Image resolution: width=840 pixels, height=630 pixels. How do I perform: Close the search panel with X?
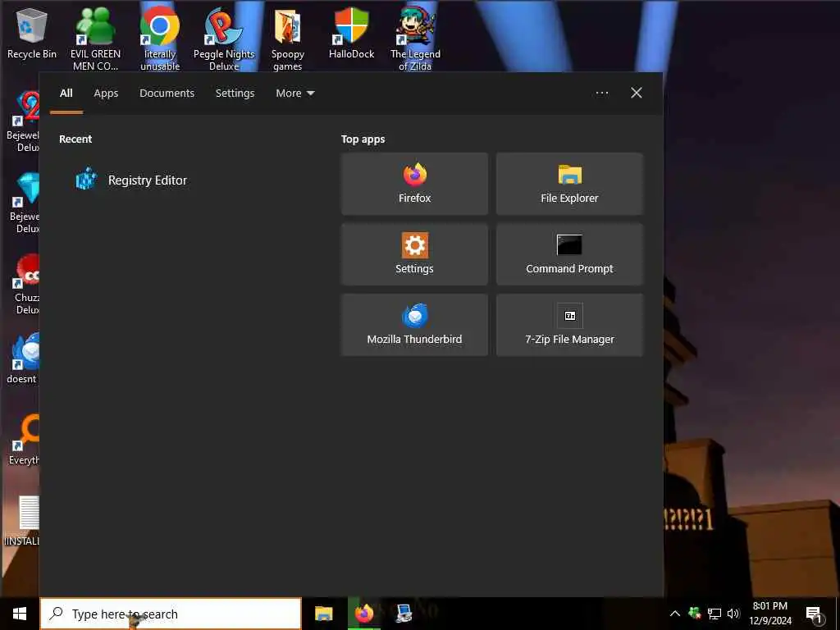tap(636, 93)
